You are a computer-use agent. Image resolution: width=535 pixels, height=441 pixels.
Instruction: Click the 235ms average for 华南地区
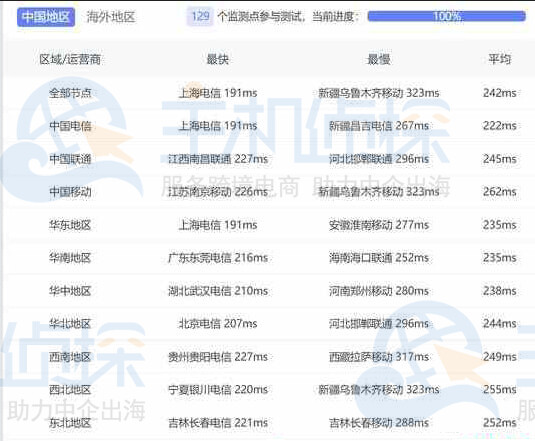(500, 258)
